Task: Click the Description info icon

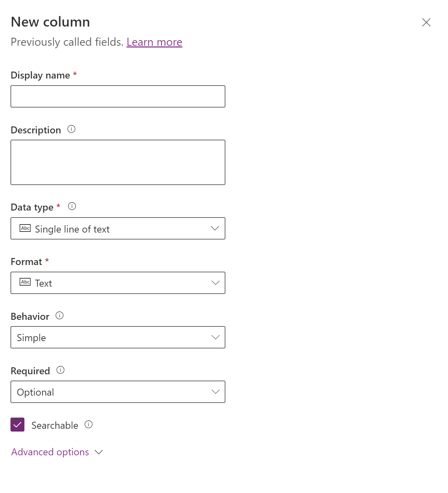Action: (71, 130)
